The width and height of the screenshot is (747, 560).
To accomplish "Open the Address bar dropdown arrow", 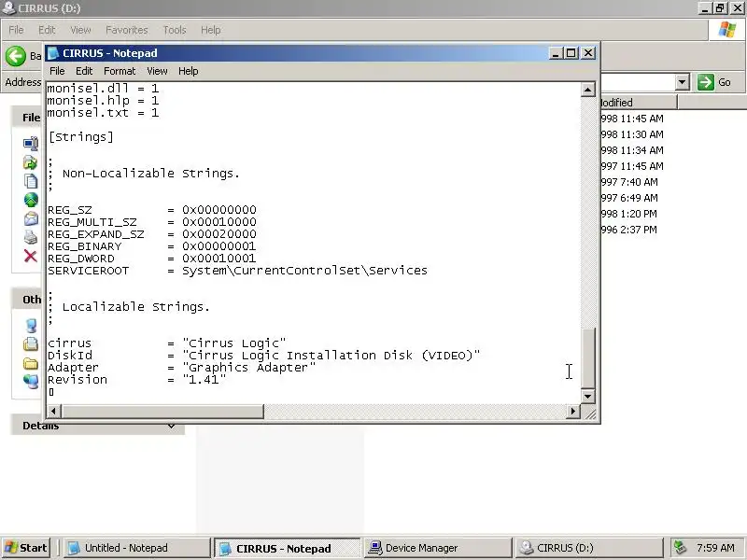I will tap(683, 82).
